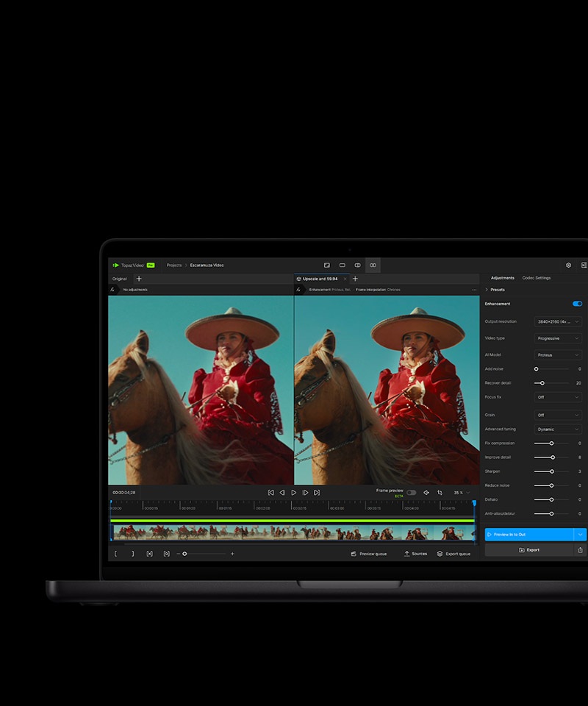Image resolution: width=588 pixels, height=706 pixels.
Task: Jump to the end of the clip
Action: (x=317, y=492)
